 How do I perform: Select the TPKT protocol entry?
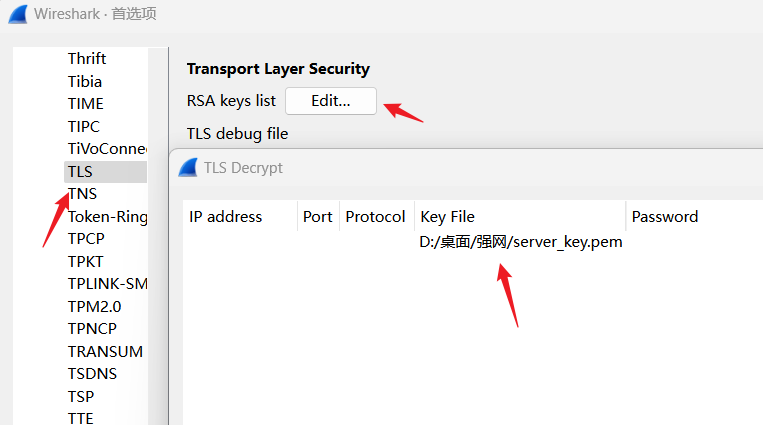[86, 262]
